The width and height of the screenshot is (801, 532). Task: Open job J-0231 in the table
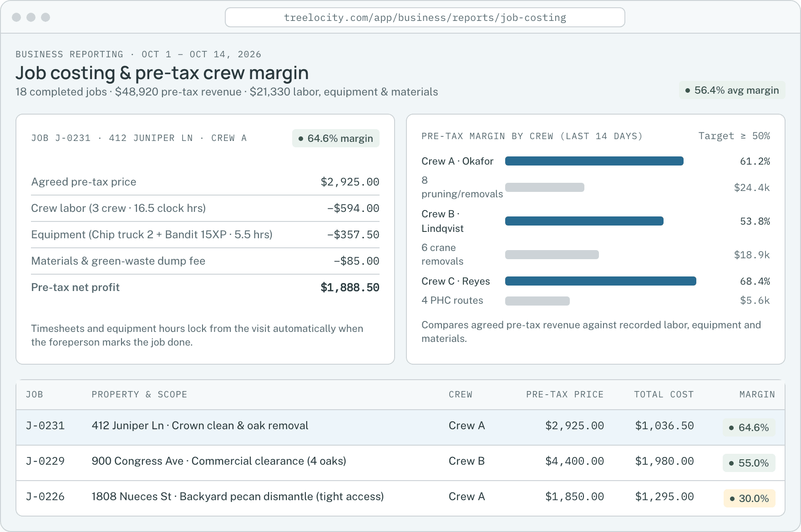pos(45,426)
